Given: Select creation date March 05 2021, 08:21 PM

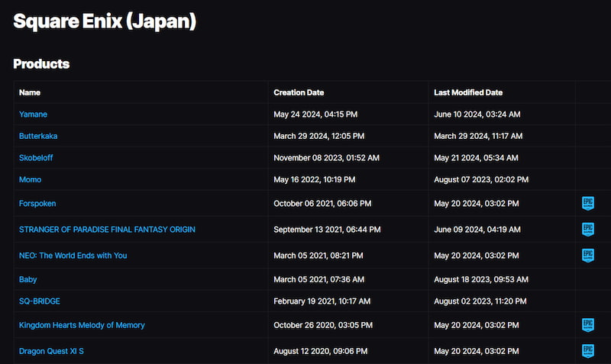Looking at the screenshot, I should 318,256.
